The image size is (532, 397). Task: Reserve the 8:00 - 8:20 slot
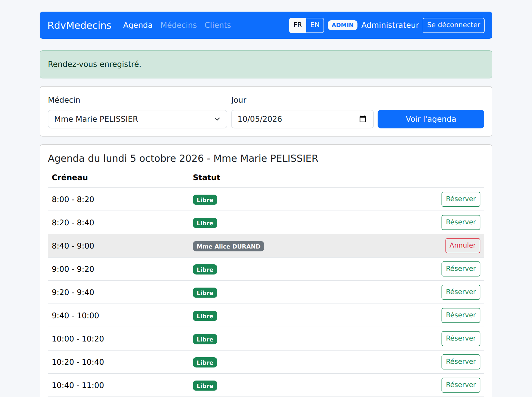tap(461, 199)
